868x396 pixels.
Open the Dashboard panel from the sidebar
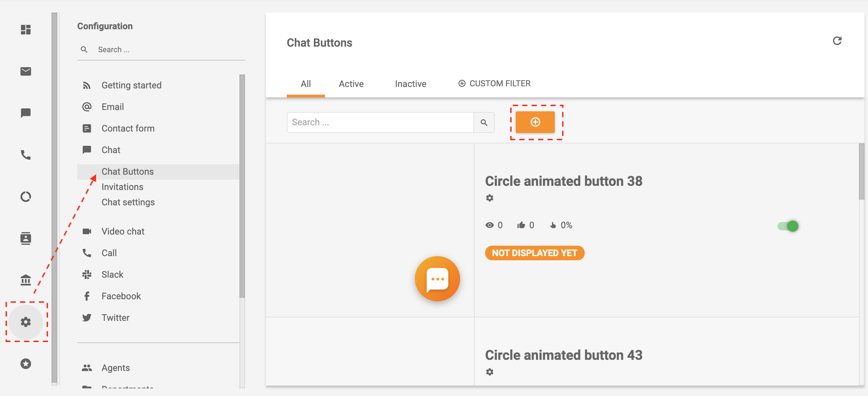26,30
